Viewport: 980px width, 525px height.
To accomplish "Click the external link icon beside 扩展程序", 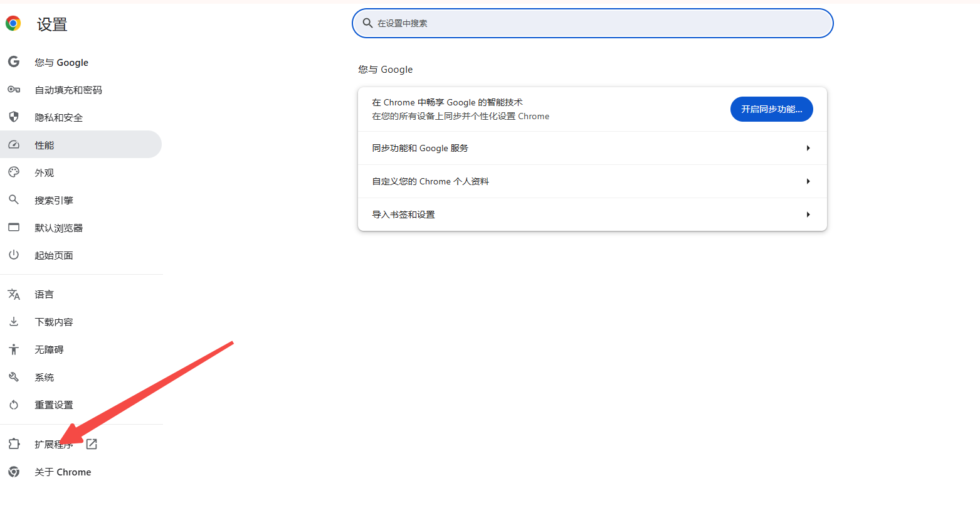I will pos(92,444).
